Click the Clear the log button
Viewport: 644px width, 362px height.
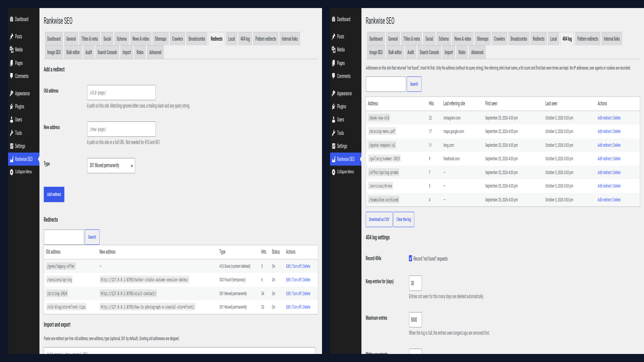click(x=404, y=220)
